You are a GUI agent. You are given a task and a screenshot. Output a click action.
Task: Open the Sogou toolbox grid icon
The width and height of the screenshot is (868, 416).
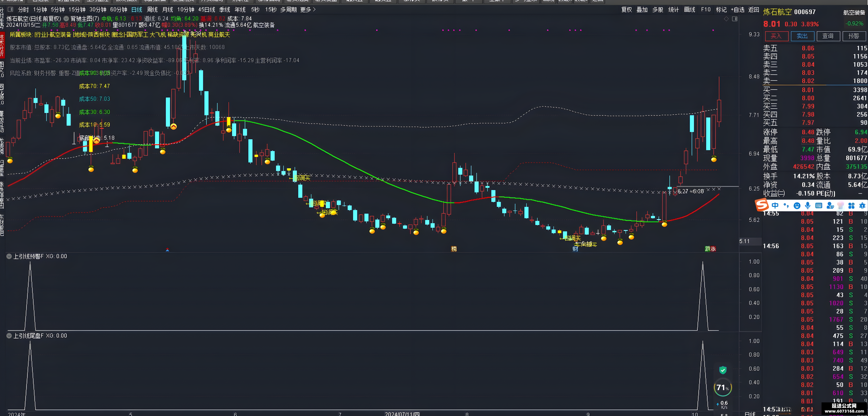[x=851, y=206]
